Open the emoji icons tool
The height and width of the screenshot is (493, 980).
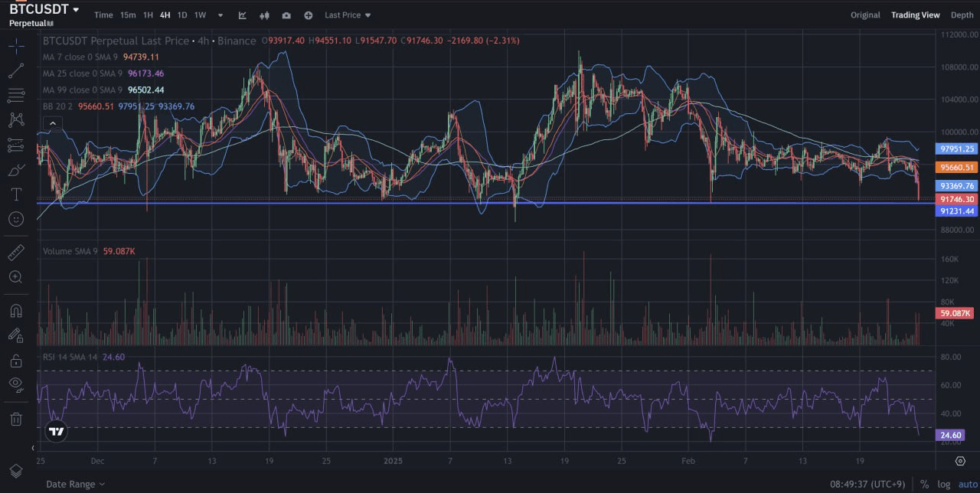[16, 219]
